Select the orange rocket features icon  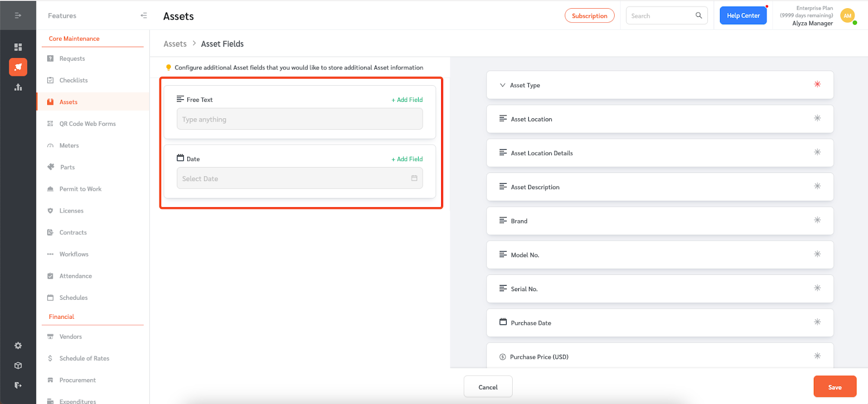tap(18, 67)
